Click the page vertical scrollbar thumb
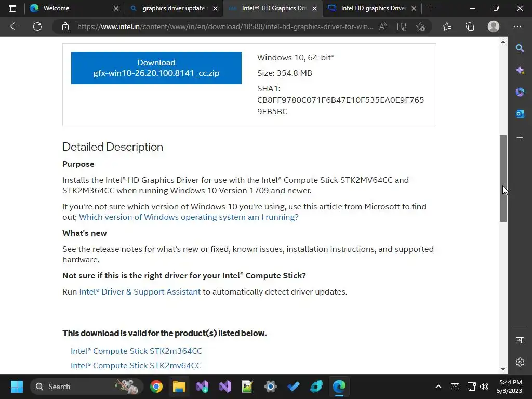 point(503,179)
